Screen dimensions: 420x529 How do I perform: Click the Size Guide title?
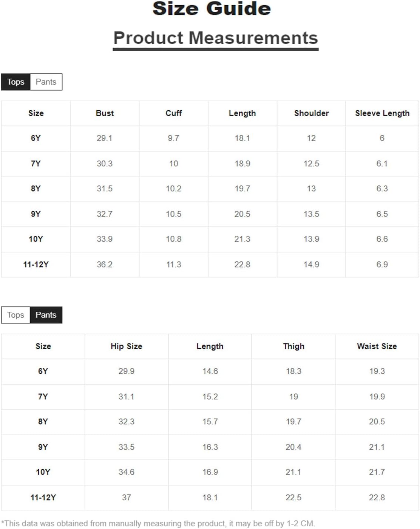click(x=212, y=8)
